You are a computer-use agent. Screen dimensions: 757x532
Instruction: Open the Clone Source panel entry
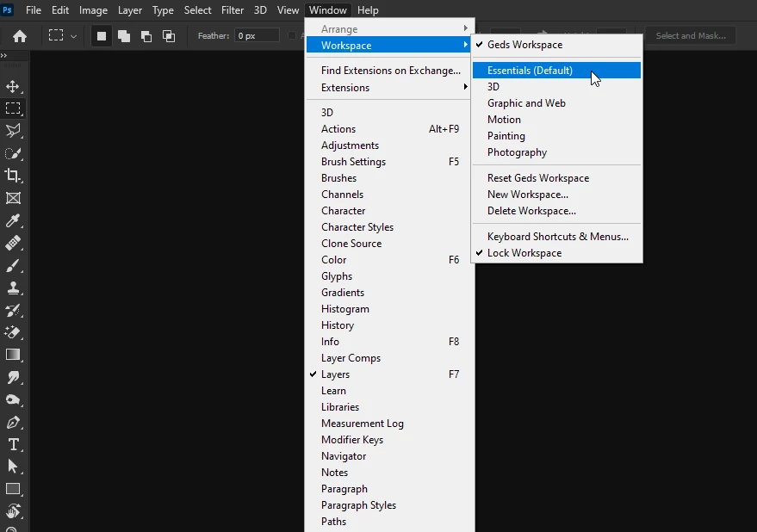389,244
